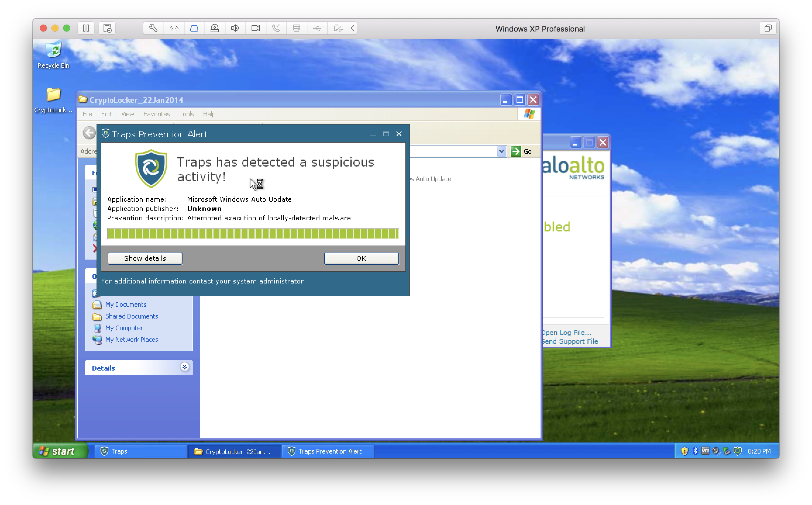
Task: Click the Traps shield logo
Action: click(x=151, y=168)
